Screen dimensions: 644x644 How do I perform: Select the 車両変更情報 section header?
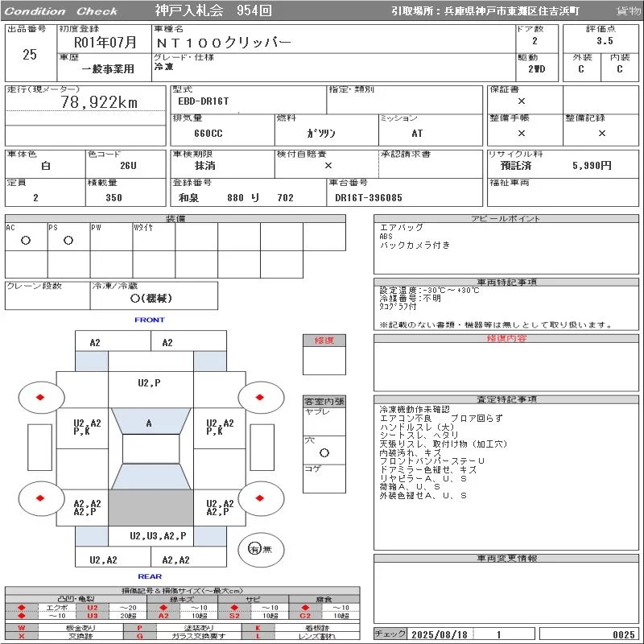coord(506,558)
